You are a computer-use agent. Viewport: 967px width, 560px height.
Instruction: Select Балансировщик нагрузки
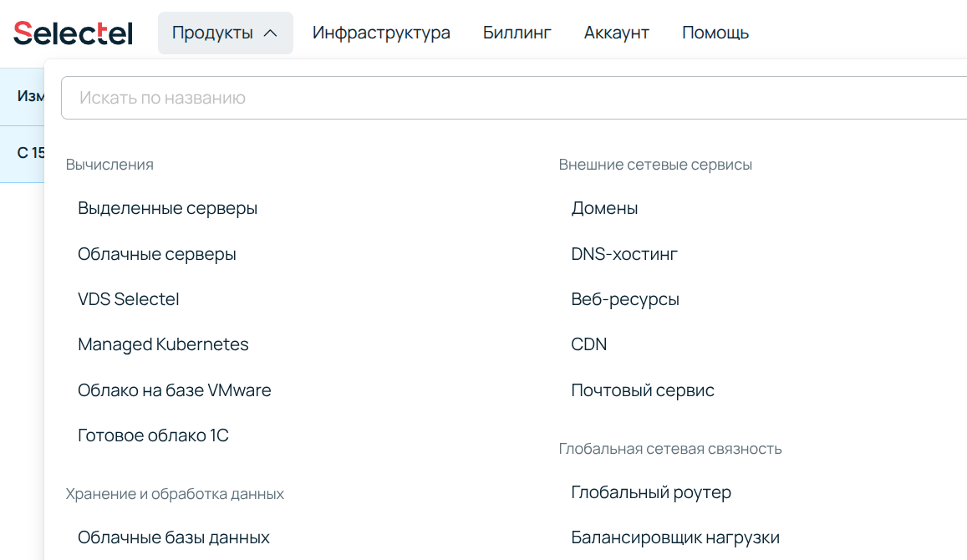(674, 537)
